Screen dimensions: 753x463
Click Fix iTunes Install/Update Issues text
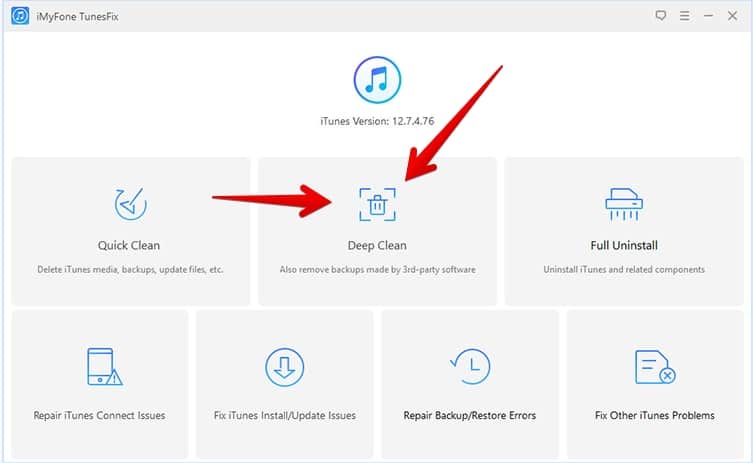[285, 415]
